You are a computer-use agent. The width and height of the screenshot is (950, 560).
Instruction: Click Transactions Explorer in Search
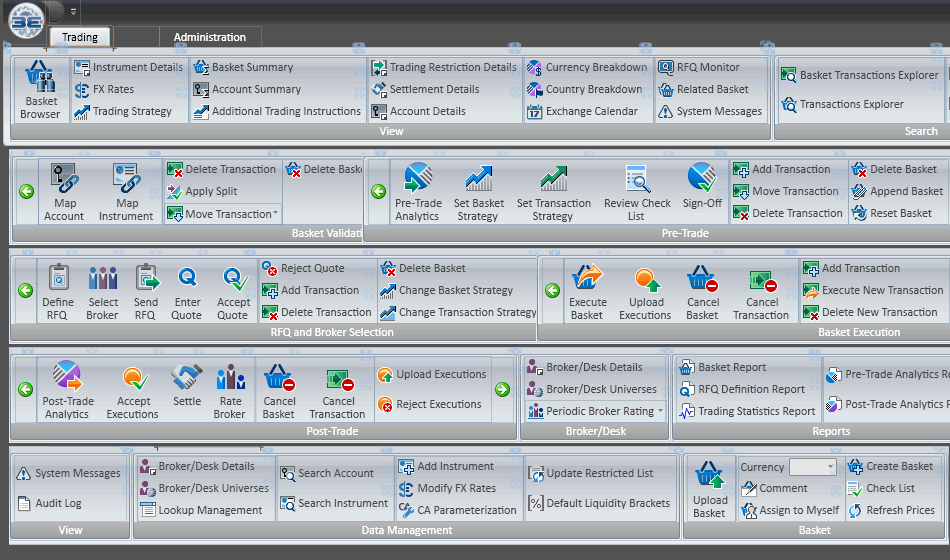pyautogui.click(x=851, y=104)
